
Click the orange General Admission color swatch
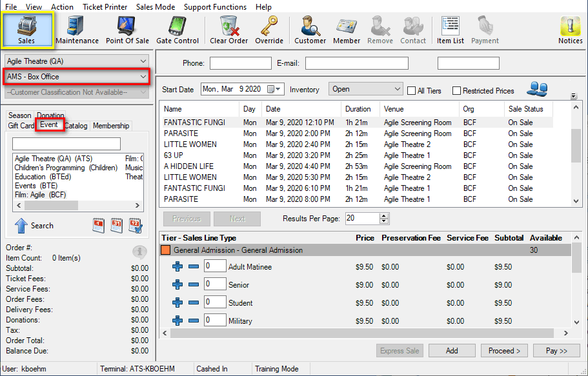click(165, 250)
